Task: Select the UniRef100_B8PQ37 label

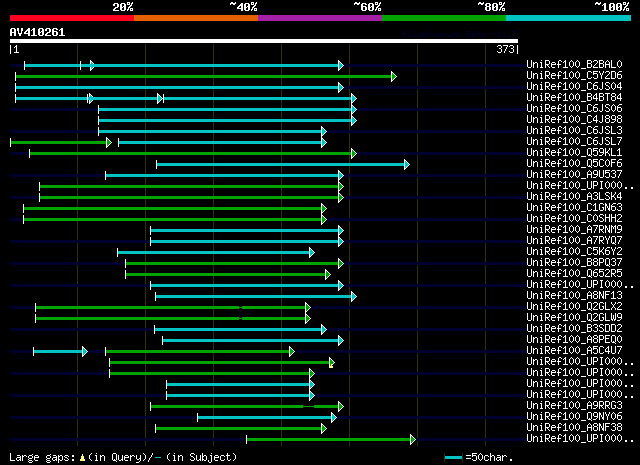Action: 574,263
